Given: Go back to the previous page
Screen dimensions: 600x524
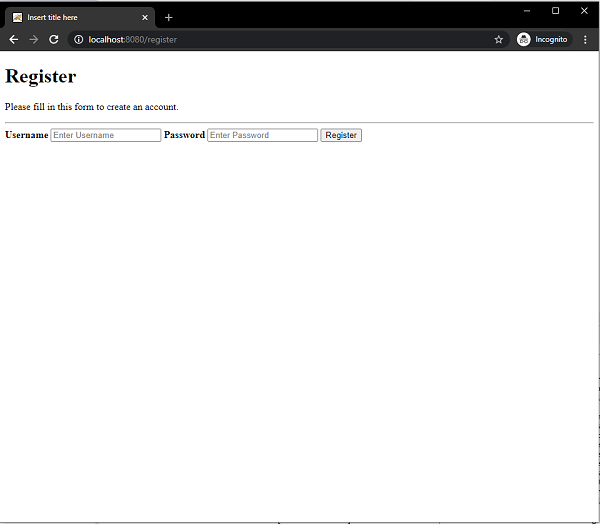Looking at the screenshot, I should click(14, 39).
